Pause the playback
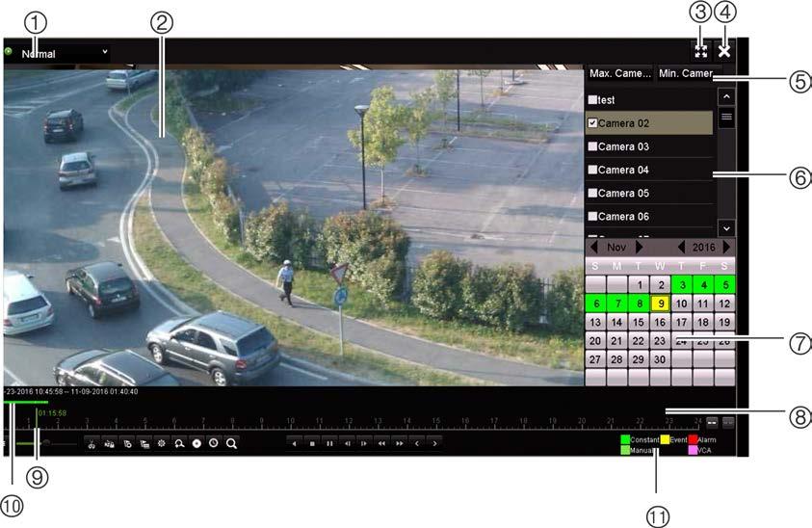The height and width of the screenshot is (528, 812). click(329, 443)
